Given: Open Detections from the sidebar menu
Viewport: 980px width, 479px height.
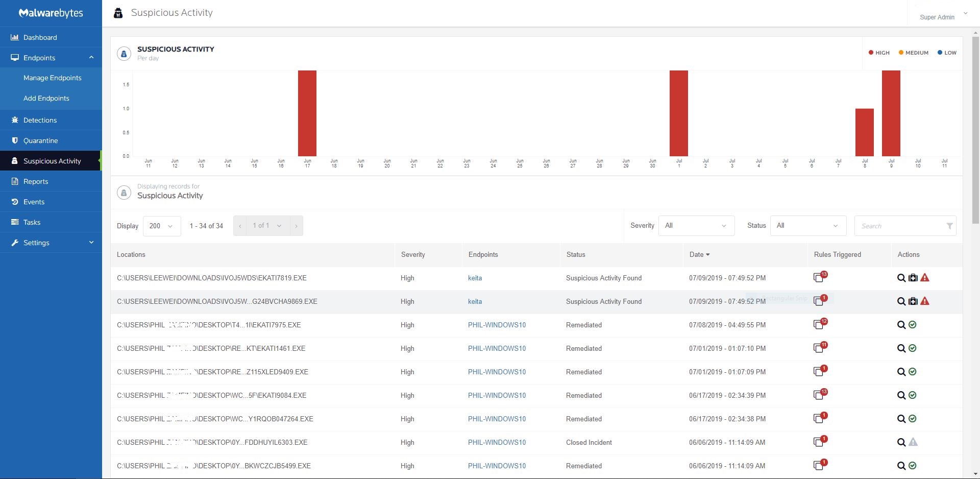Looking at the screenshot, I should click(x=40, y=120).
